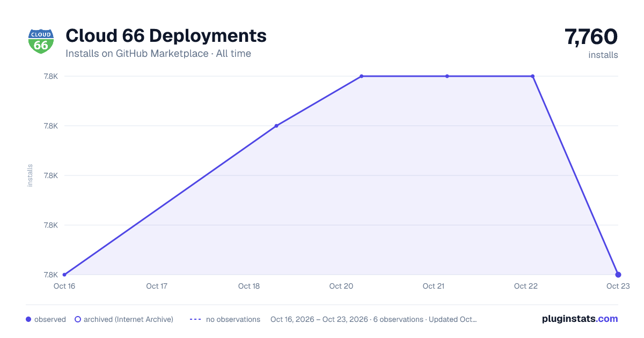Click the 'observed' legend label
This screenshot has width=644, height=338.
50,319
